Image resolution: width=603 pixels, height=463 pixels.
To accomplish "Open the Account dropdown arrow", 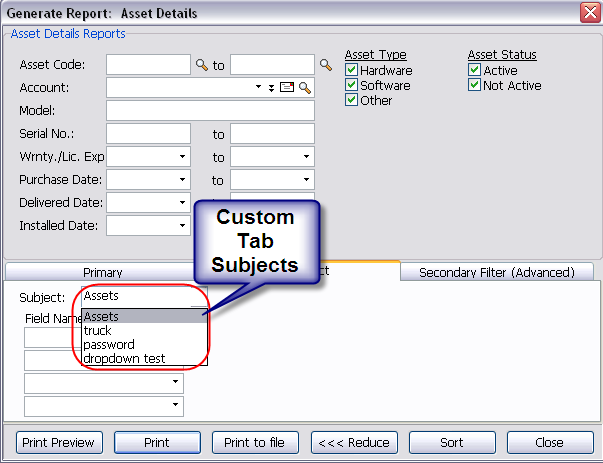I will [x=258, y=88].
